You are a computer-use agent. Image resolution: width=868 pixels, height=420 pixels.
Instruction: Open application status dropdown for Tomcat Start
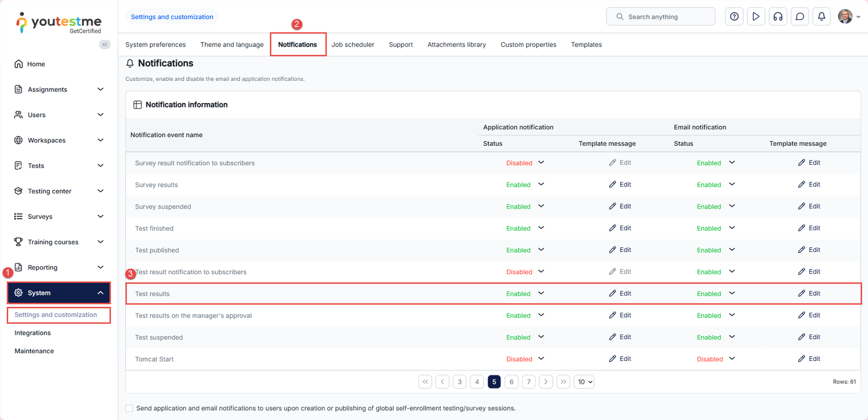pos(541,359)
